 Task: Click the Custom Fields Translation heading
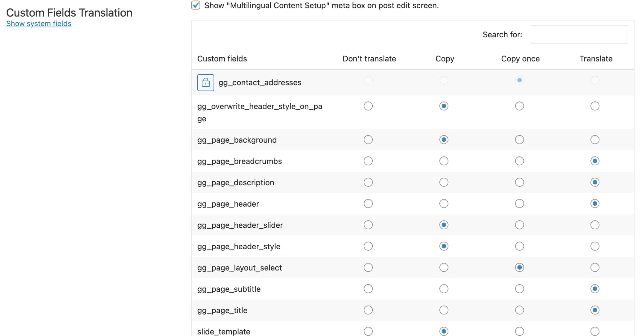click(69, 13)
